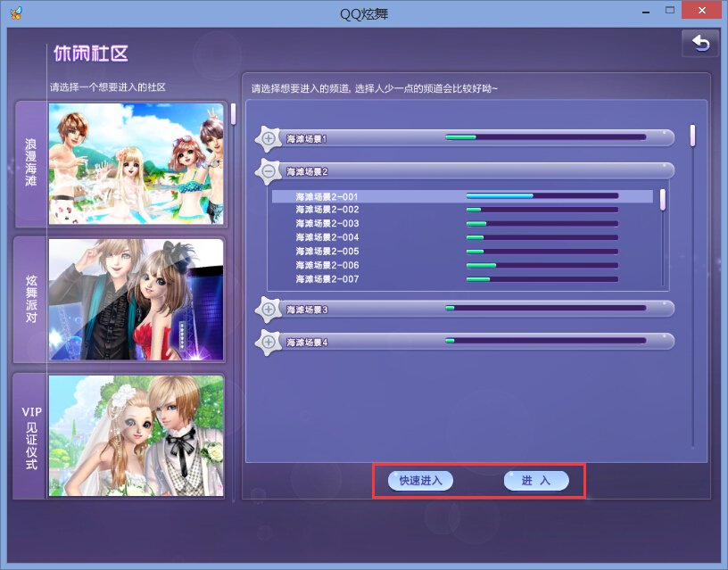
Task: Select channel 海滩场景2-005
Action: point(462,252)
